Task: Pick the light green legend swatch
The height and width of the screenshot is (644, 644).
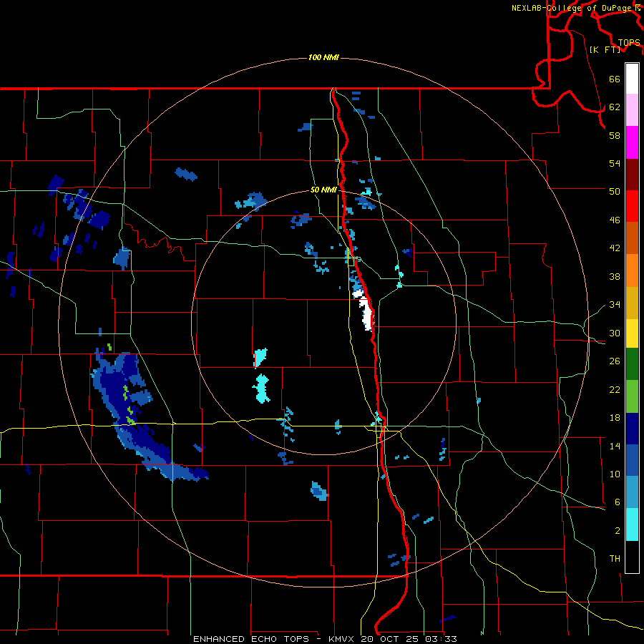Action: click(632, 396)
